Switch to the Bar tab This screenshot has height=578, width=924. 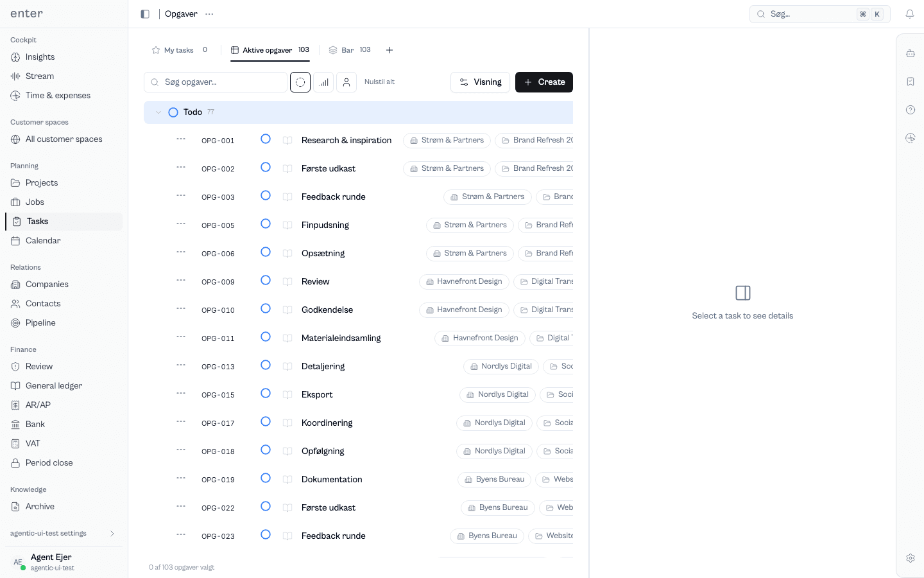tap(350, 50)
